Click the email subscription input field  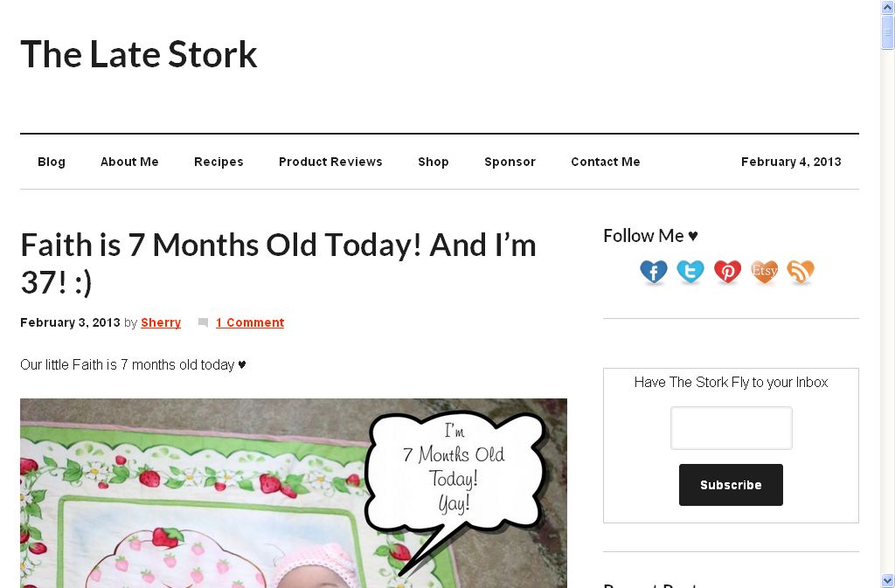pyautogui.click(x=731, y=428)
